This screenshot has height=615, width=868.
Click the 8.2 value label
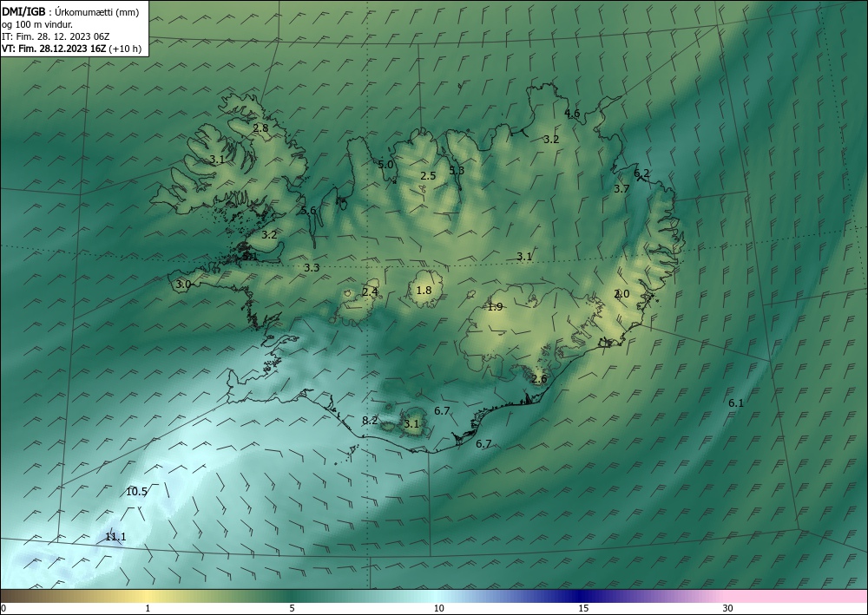(370, 421)
